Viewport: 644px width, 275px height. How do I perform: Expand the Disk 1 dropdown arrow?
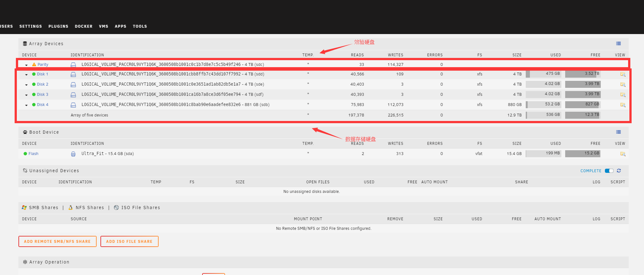pos(26,75)
